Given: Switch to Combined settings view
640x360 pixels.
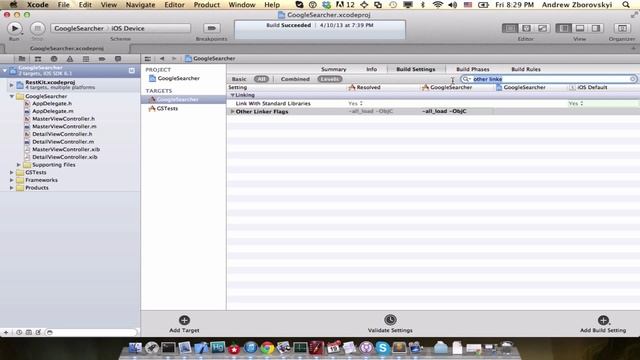Looking at the screenshot, I should coord(295,79).
